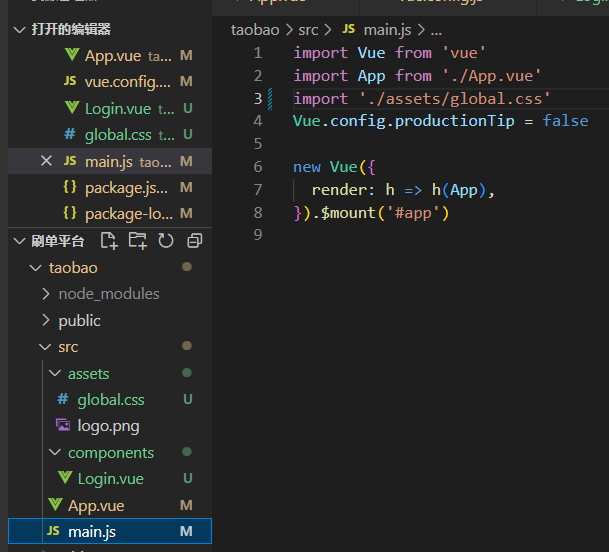Refresh the explorer file tree
The width and height of the screenshot is (609, 552).
click(166, 241)
